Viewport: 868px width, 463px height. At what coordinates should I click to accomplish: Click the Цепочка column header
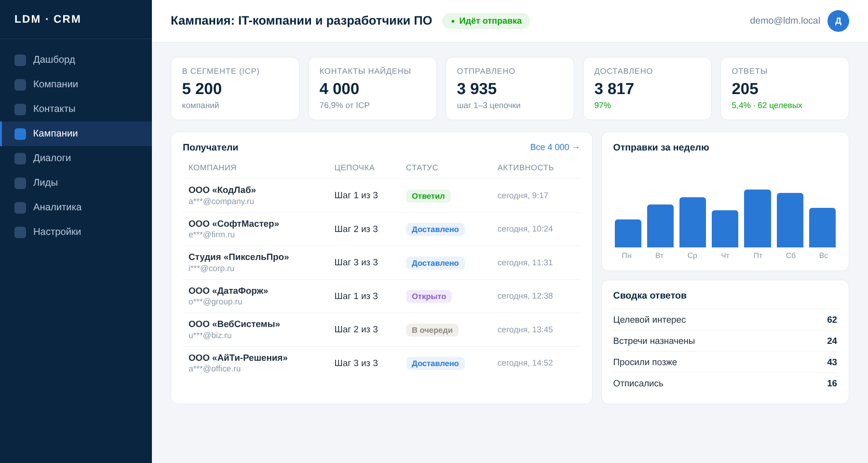pos(354,168)
